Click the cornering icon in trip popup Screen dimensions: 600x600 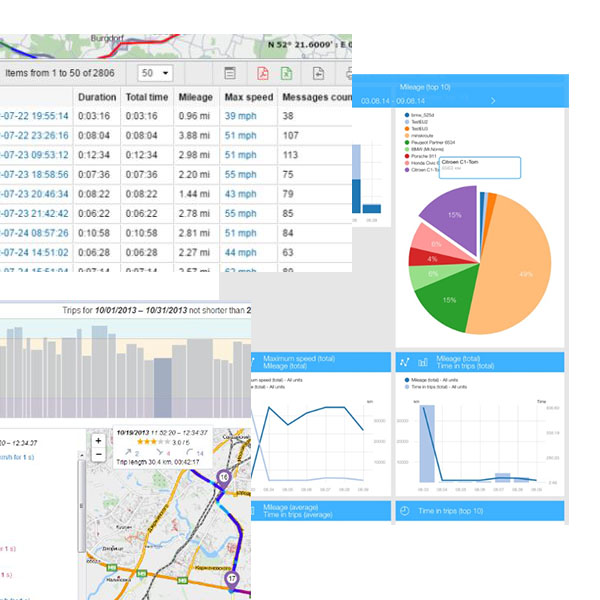(x=189, y=452)
